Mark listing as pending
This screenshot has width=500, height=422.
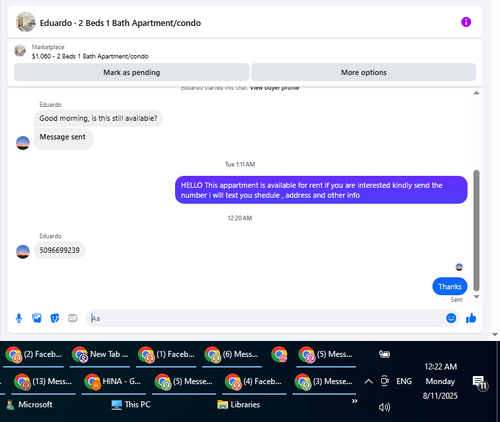click(x=131, y=72)
